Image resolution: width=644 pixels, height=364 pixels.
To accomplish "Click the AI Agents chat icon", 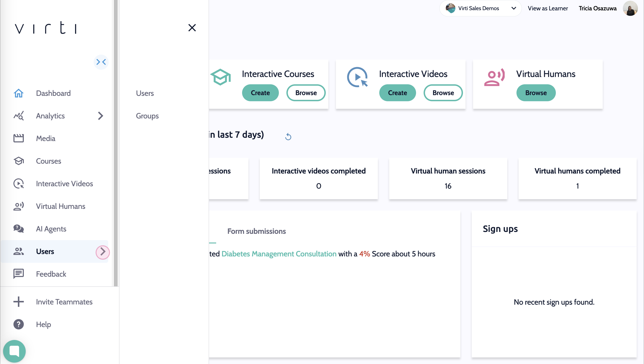I will pyautogui.click(x=19, y=229).
